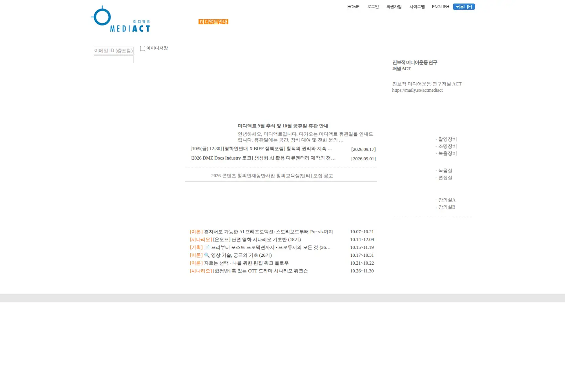Click the 커뮤니티 button
565x392 pixels.
tap(464, 7)
